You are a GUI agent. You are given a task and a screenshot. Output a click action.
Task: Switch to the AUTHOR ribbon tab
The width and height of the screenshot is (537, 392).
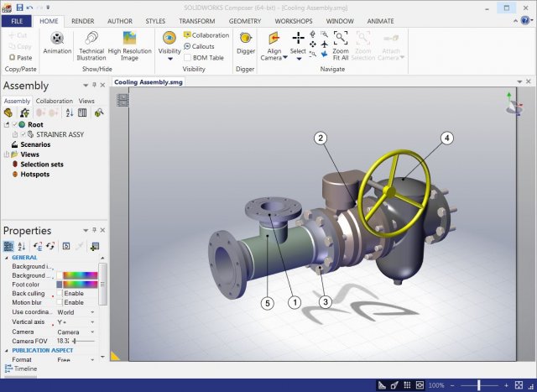pos(120,21)
